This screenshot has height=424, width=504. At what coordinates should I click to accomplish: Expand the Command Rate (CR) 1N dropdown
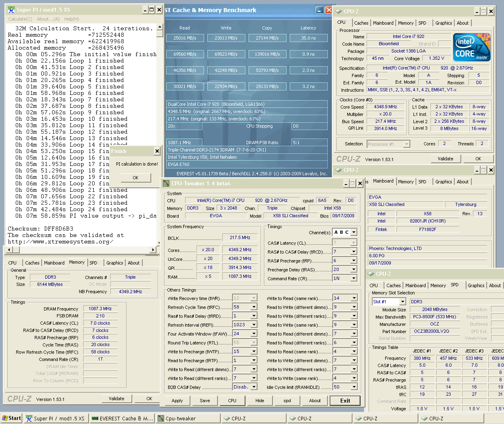354,278
